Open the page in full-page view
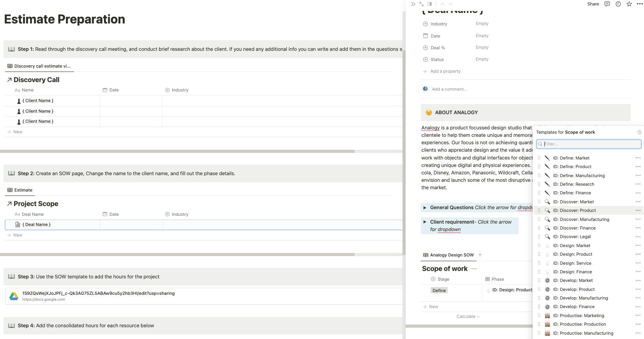Screen dimensions: 644x339 click(421, 4)
